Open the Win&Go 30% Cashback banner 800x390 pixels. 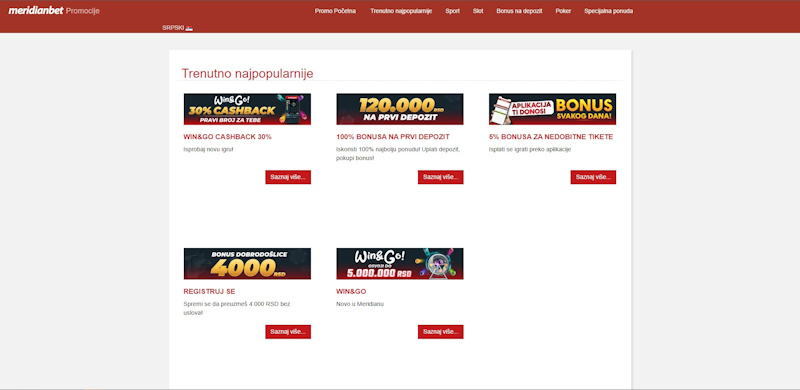pos(247,109)
